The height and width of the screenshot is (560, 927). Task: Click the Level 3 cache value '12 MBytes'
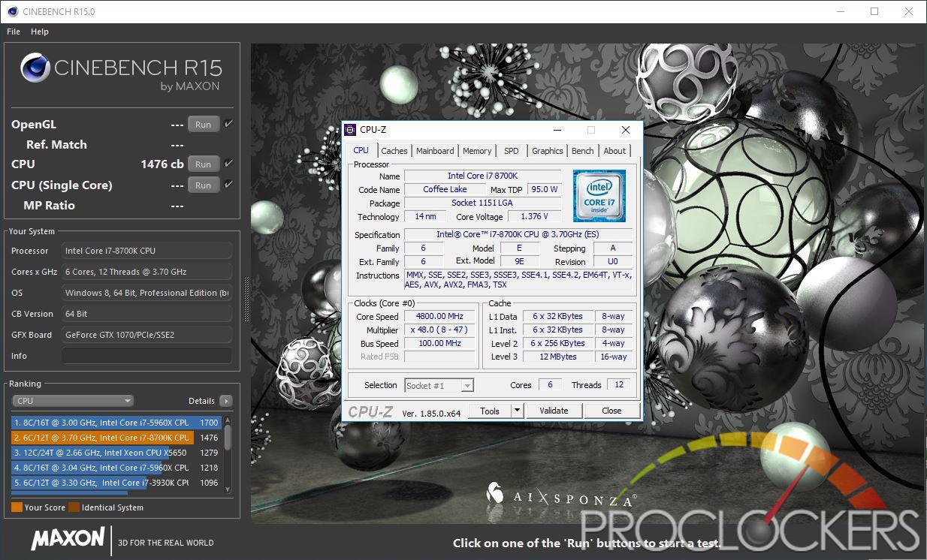[x=557, y=357]
